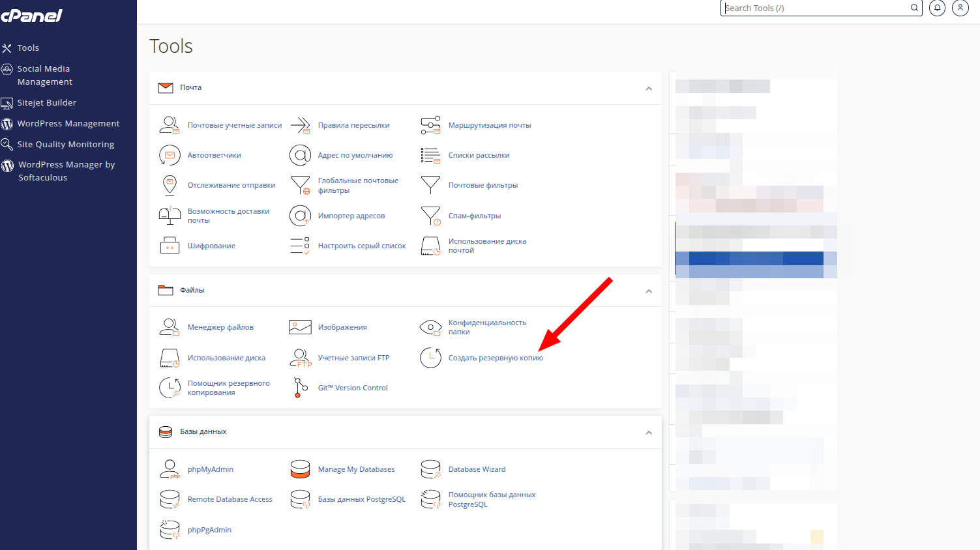Click the Создать резервную копию clock icon

coord(430,358)
